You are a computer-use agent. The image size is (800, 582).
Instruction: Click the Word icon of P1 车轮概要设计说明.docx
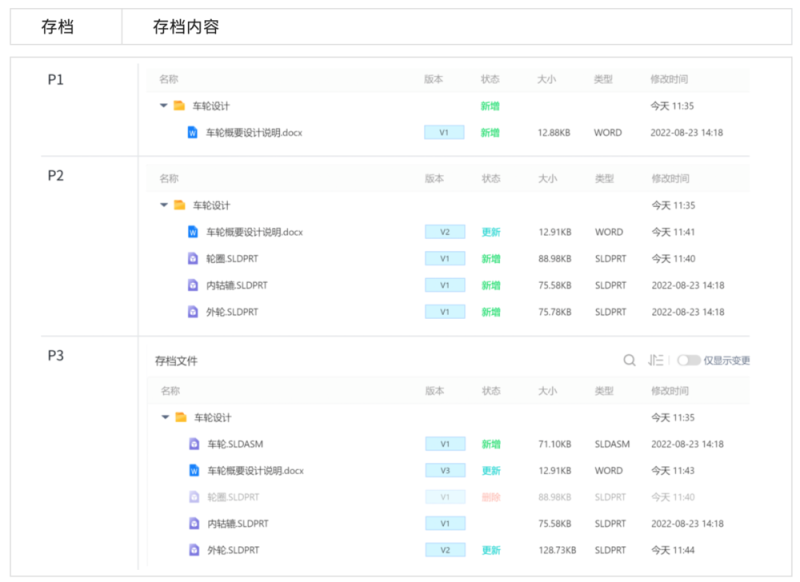click(x=193, y=132)
